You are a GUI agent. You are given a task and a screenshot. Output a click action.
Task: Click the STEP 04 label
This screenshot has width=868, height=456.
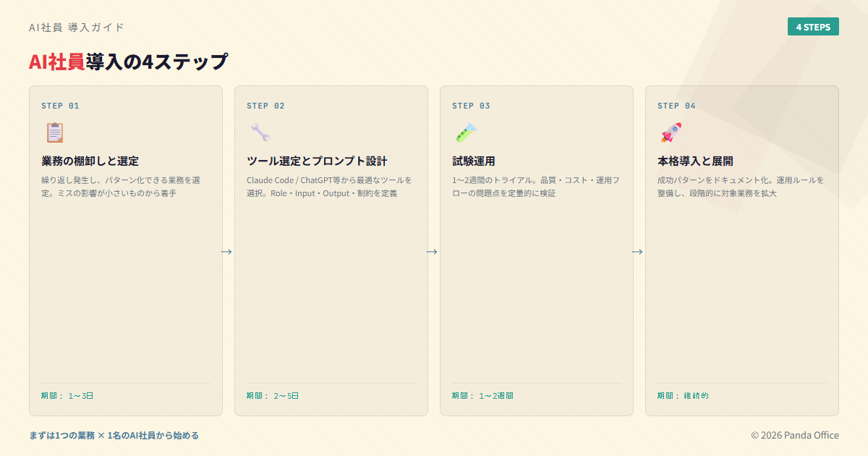click(676, 106)
